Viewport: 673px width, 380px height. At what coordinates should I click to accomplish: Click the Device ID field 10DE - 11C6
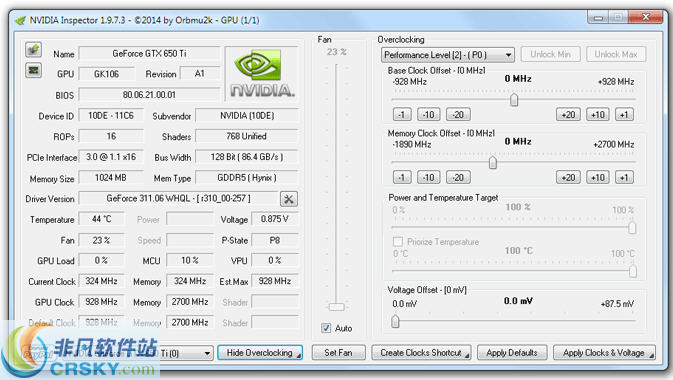tap(111, 116)
